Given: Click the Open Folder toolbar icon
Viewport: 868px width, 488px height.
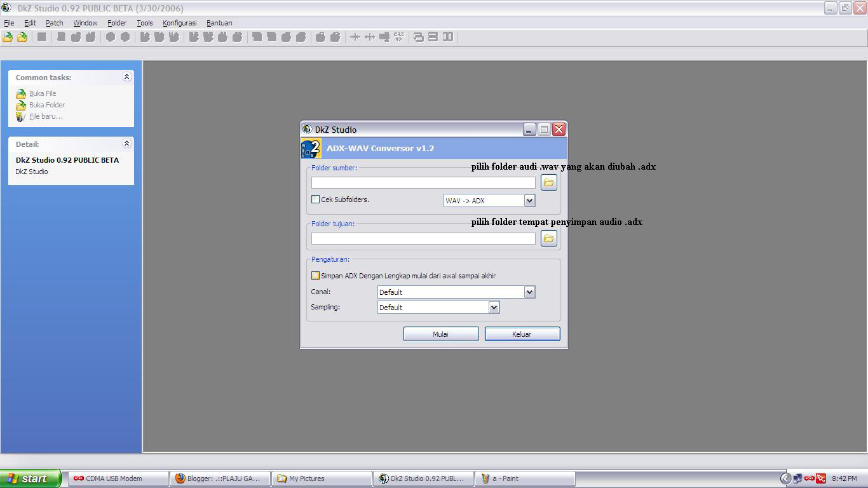Looking at the screenshot, I should pos(22,37).
